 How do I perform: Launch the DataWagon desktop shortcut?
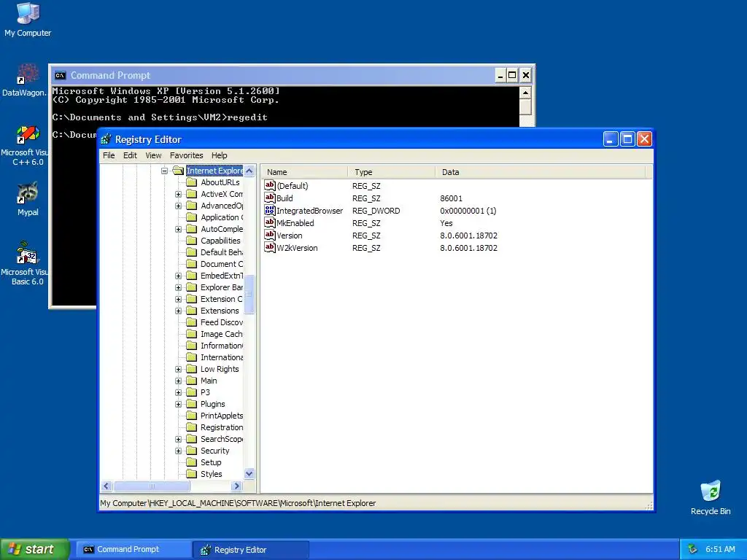click(x=25, y=79)
